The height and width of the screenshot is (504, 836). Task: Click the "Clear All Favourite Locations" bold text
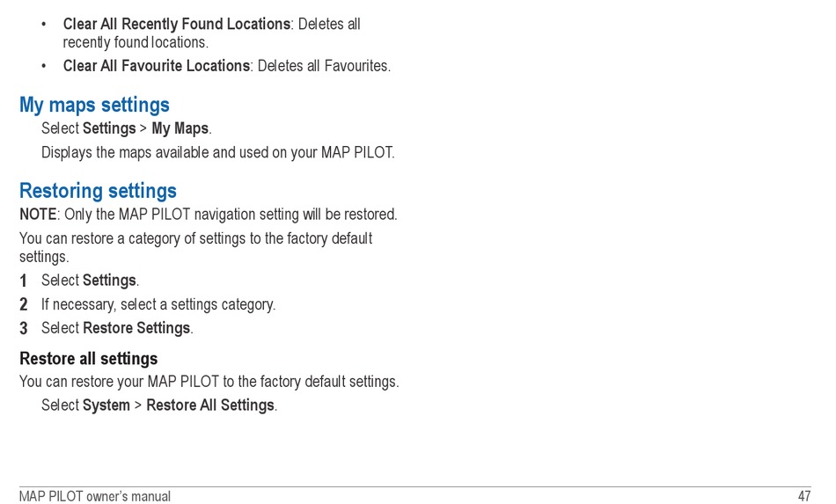[156, 66]
